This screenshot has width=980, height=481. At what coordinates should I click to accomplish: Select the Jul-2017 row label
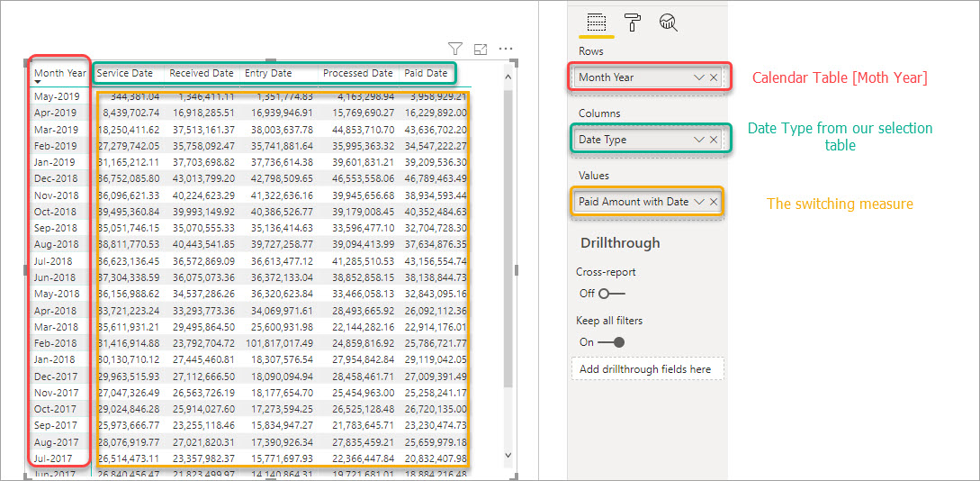(55, 458)
